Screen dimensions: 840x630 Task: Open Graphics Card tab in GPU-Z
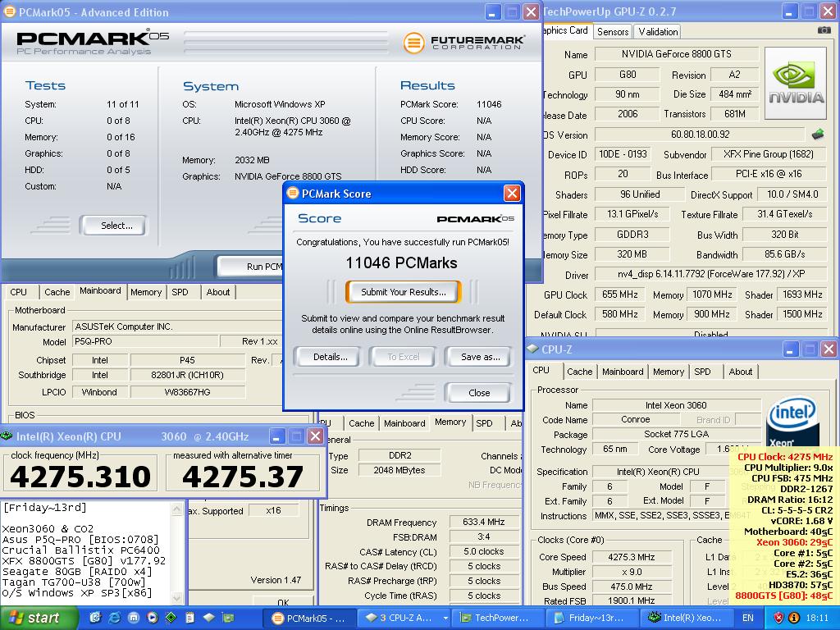click(566, 30)
